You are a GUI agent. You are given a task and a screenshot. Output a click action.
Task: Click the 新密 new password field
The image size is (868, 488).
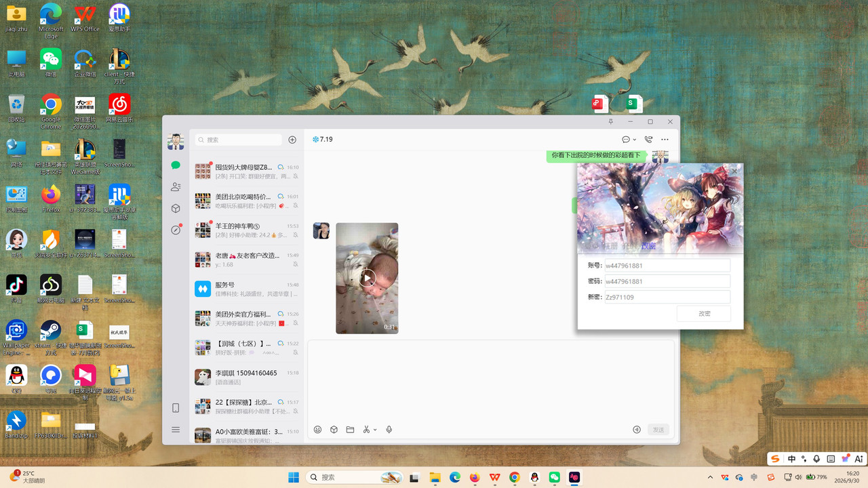click(x=667, y=297)
